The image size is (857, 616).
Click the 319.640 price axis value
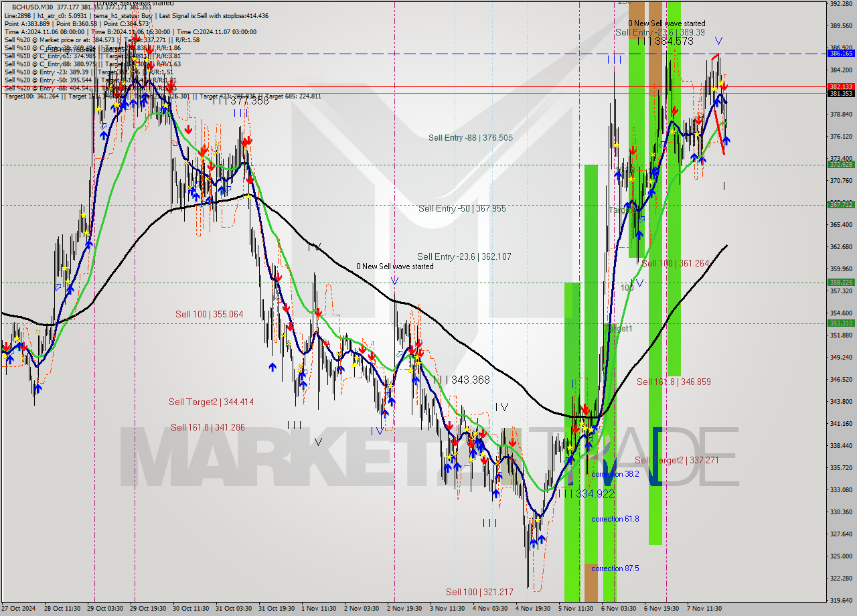pyautogui.click(x=841, y=600)
